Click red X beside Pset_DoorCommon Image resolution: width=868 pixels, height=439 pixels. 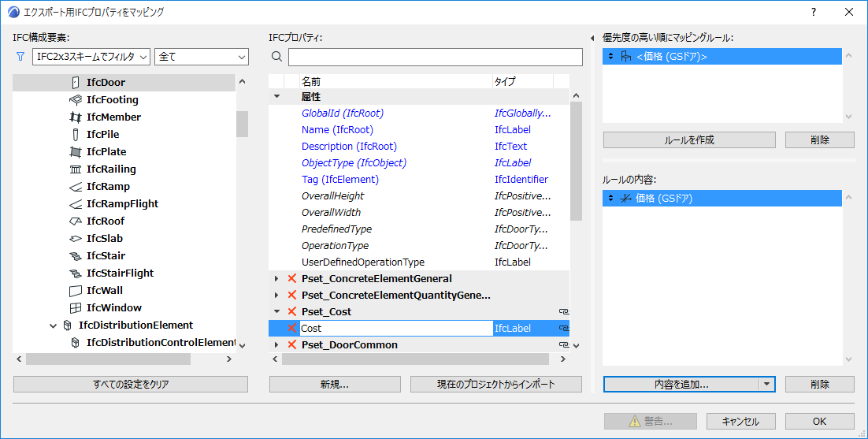292,345
